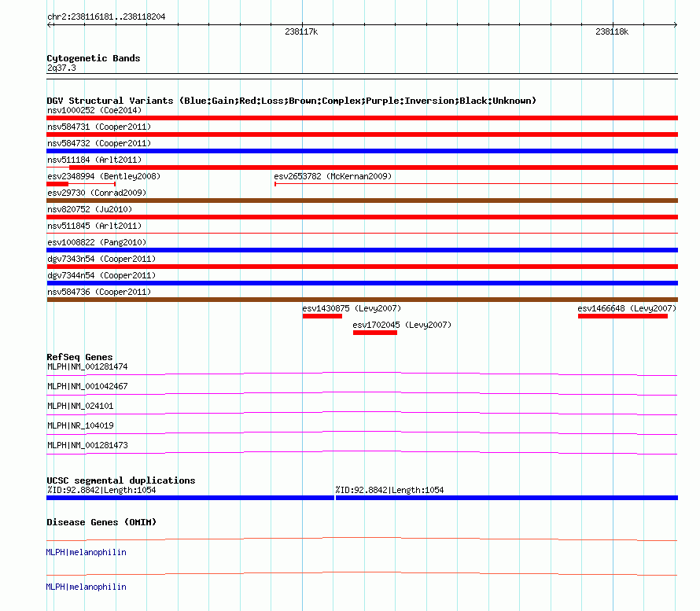Click the red bar under esv1466648

click(623, 316)
